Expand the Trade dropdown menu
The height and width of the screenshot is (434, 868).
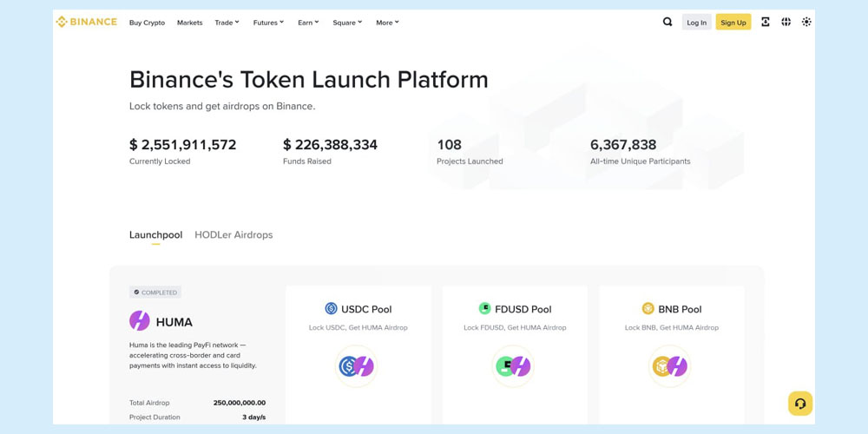pos(227,23)
